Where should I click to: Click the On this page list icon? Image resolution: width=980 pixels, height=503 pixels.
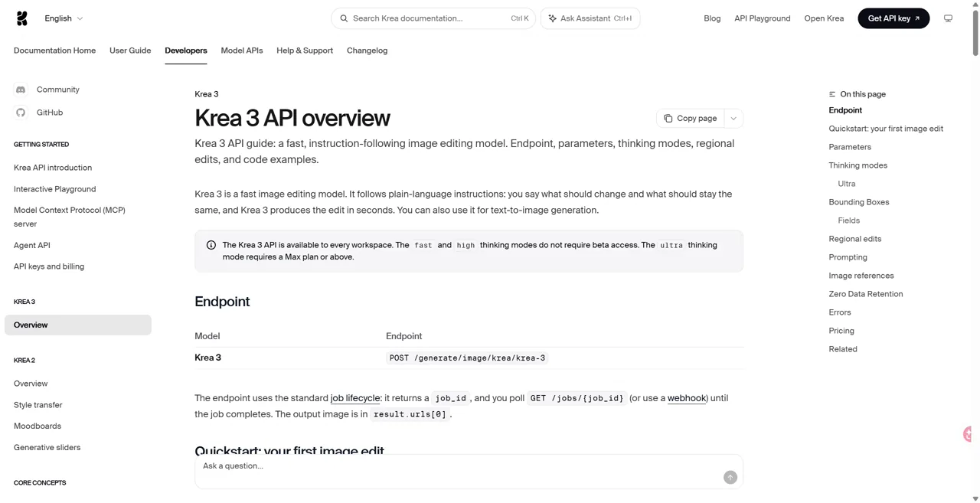(832, 94)
